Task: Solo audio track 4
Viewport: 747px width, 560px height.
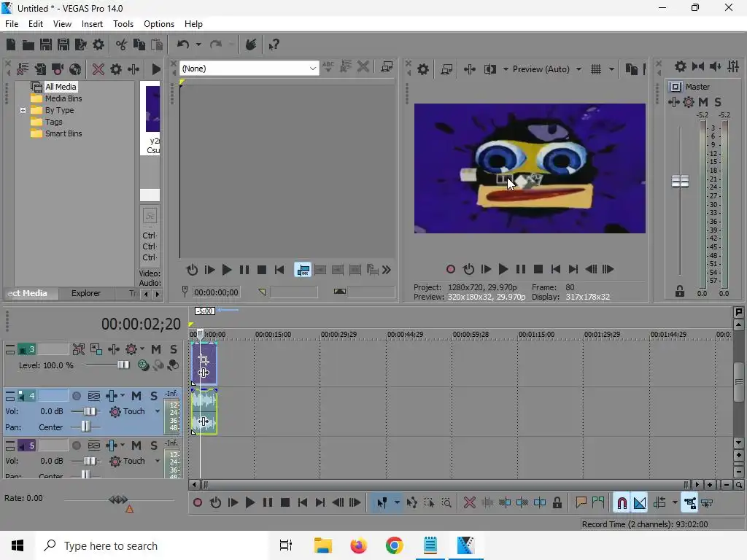Action: coord(153,396)
